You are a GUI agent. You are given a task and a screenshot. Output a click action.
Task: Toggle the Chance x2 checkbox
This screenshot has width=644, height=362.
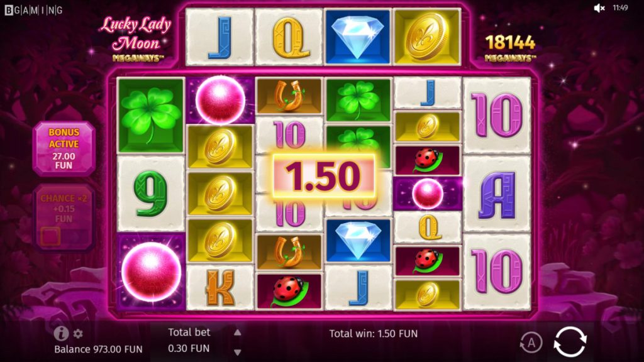50,236
